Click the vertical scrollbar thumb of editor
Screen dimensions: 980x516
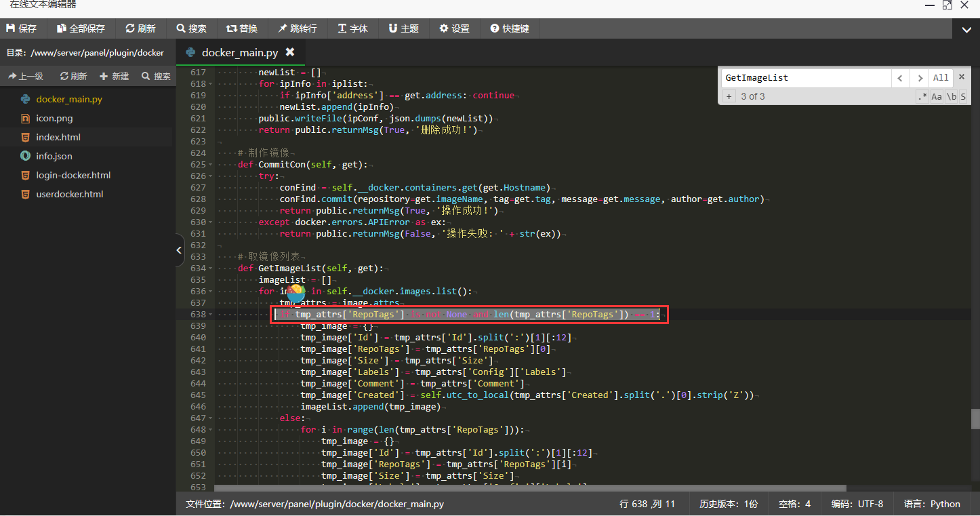coord(975,419)
